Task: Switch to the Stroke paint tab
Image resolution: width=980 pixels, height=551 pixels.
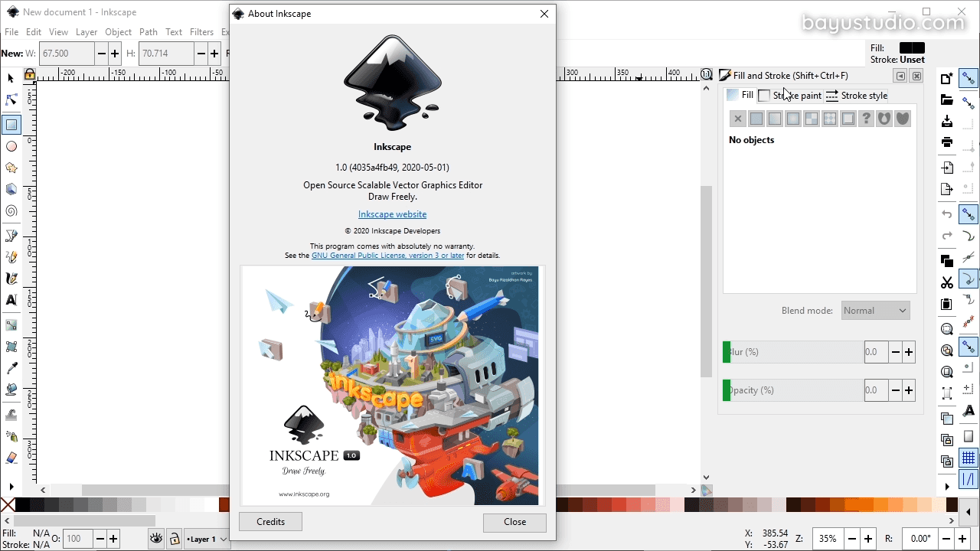Action: click(789, 96)
